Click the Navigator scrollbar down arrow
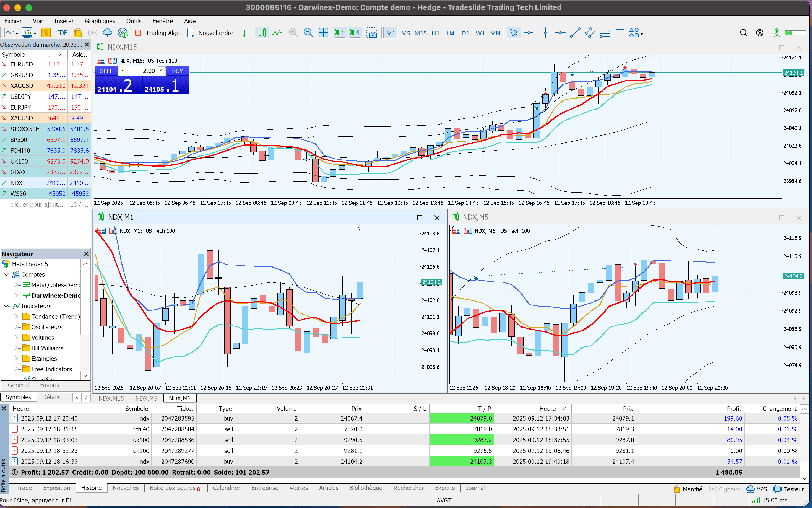This screenshot has height=508, width=812. coord(85,376)
